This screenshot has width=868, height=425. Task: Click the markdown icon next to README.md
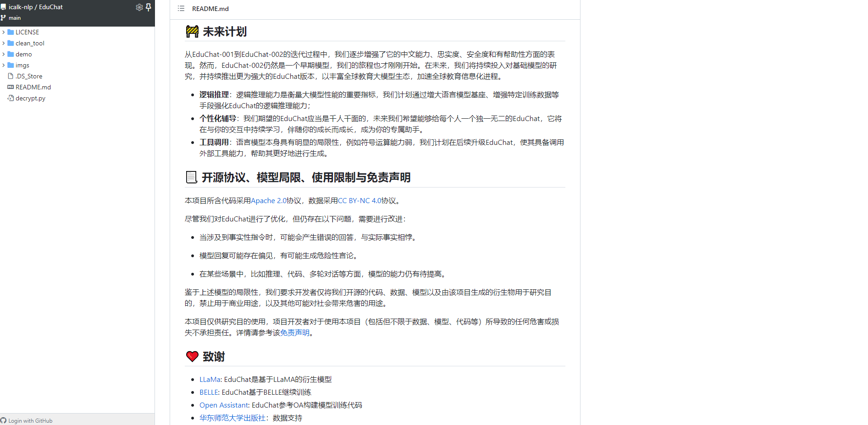click(x=10, y=87)
